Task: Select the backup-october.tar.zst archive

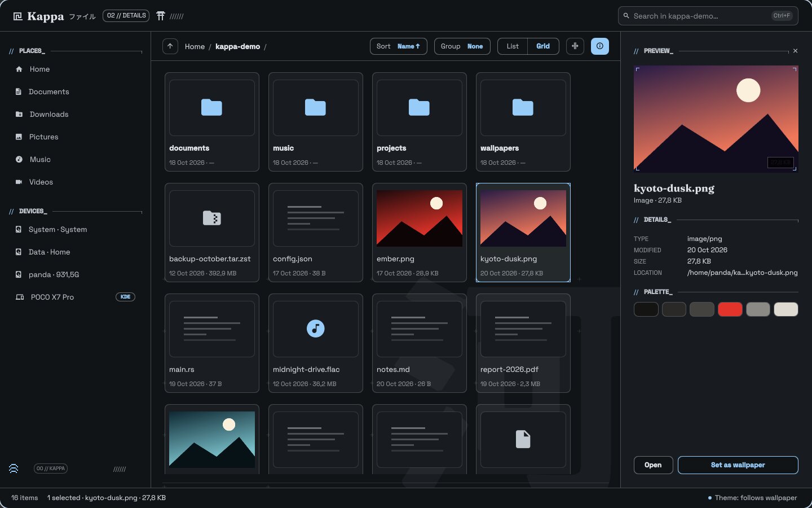Action: 212,233
